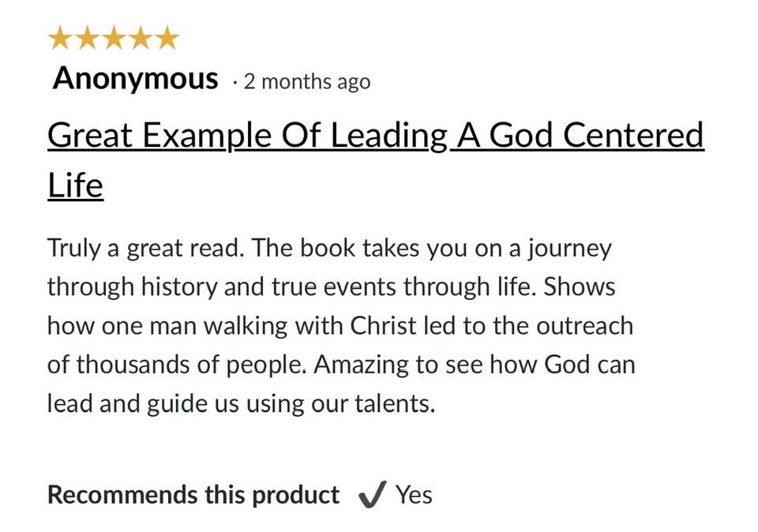Viewport: 758px width, 532px height.
Task: Click the review line starting 'through history'
Action: tap(331, 287)
